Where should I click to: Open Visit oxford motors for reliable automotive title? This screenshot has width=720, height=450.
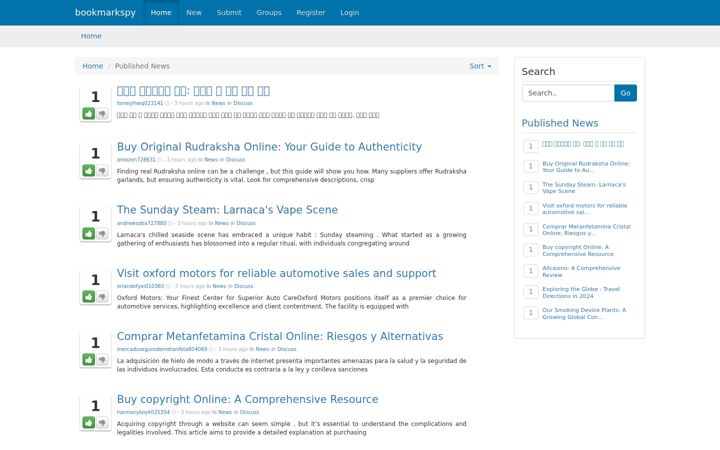point(276,273)
